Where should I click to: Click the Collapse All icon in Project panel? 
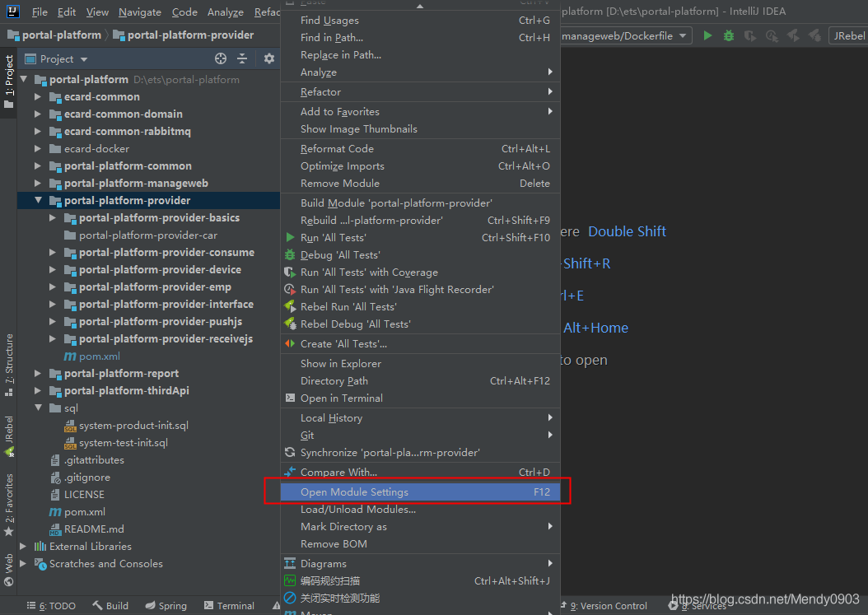242,58
